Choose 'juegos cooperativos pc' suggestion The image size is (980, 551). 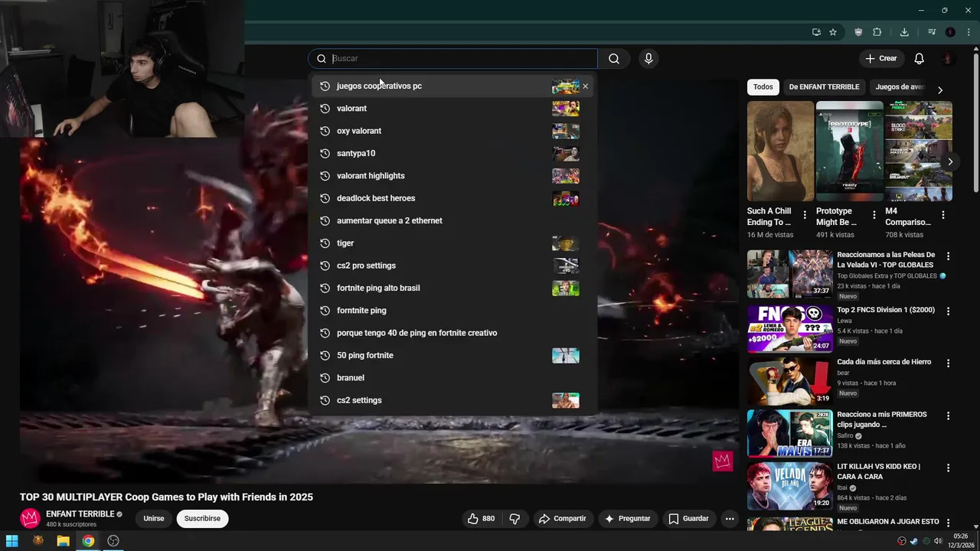452,86
